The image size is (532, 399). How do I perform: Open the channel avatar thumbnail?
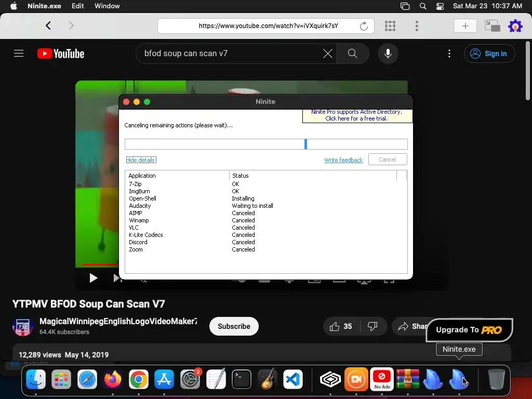(x=23, y=326)
